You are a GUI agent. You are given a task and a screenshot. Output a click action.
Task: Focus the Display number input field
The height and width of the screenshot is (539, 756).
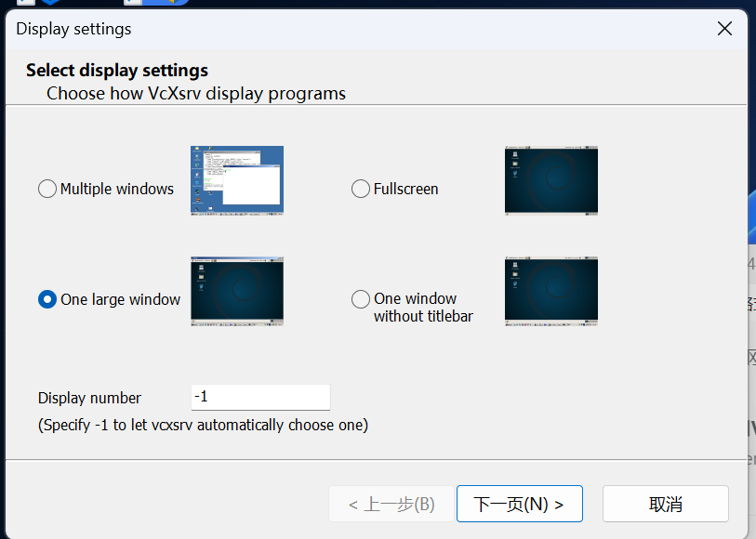point(259,397)
